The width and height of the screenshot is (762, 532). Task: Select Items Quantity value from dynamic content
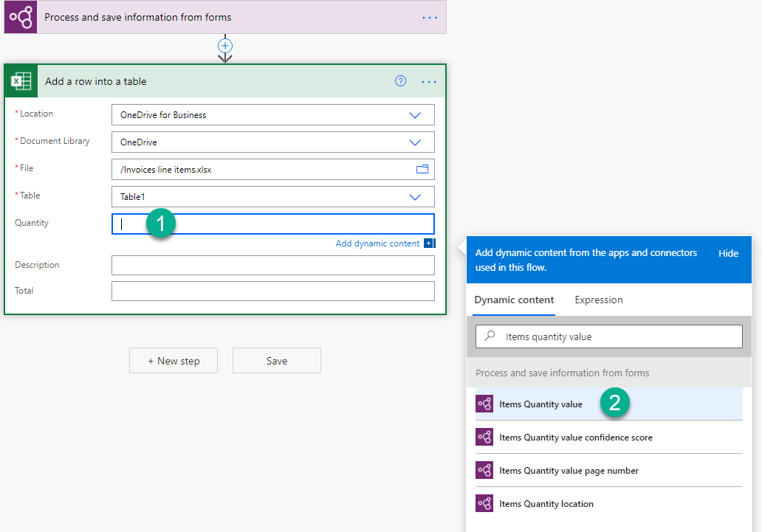[x=541, y=404]
